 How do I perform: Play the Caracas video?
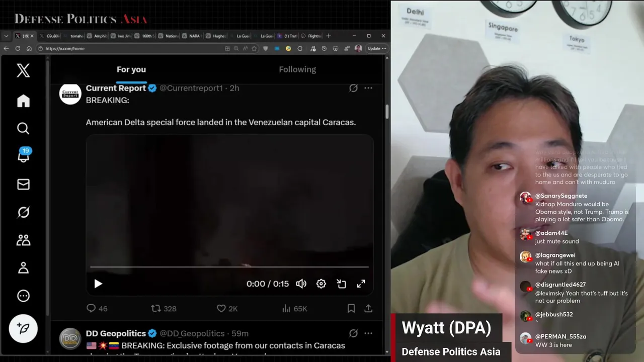[98, 284]
